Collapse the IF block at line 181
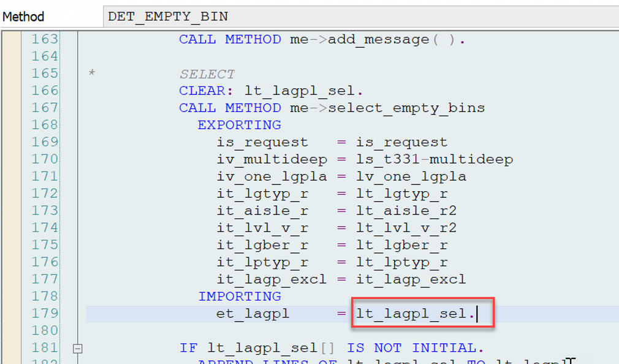Viewport: 619px width, 364px height. (x=78, y=349)
